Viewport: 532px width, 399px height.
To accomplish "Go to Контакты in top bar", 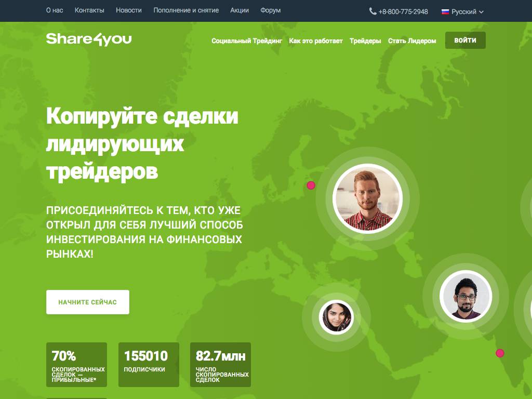I will [x=89, y=10].
